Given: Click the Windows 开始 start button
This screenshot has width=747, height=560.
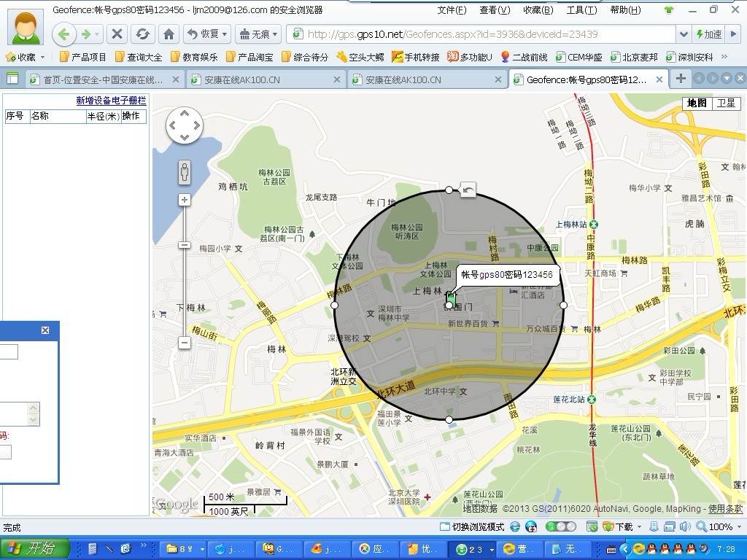Looking at the screenshot, I should point(34,549).
